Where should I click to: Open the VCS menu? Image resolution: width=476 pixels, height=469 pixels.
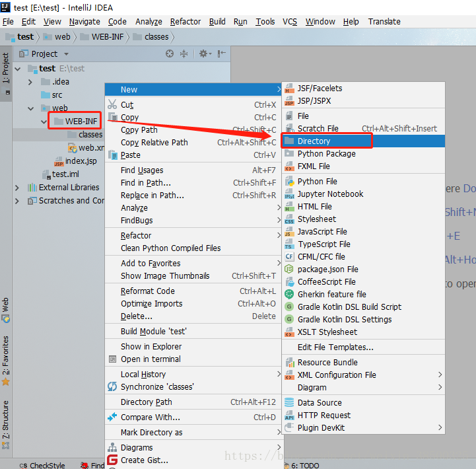point(290,22)
